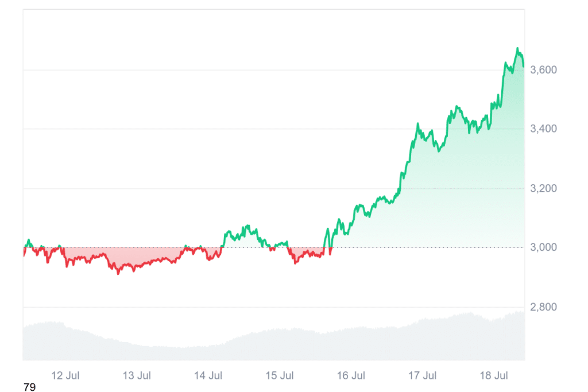Click the 3,400 price axis label
The image size is (588, 392).
click(543, 129)
